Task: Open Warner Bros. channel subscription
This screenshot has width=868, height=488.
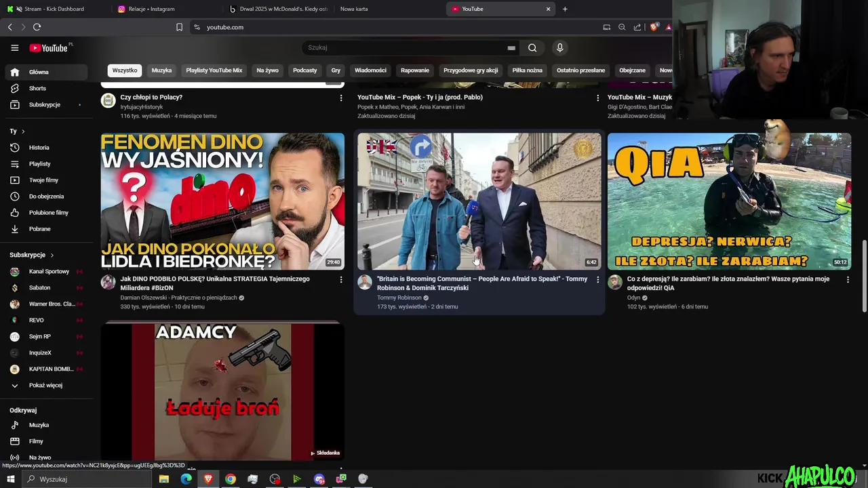Action: click(46, 304)
